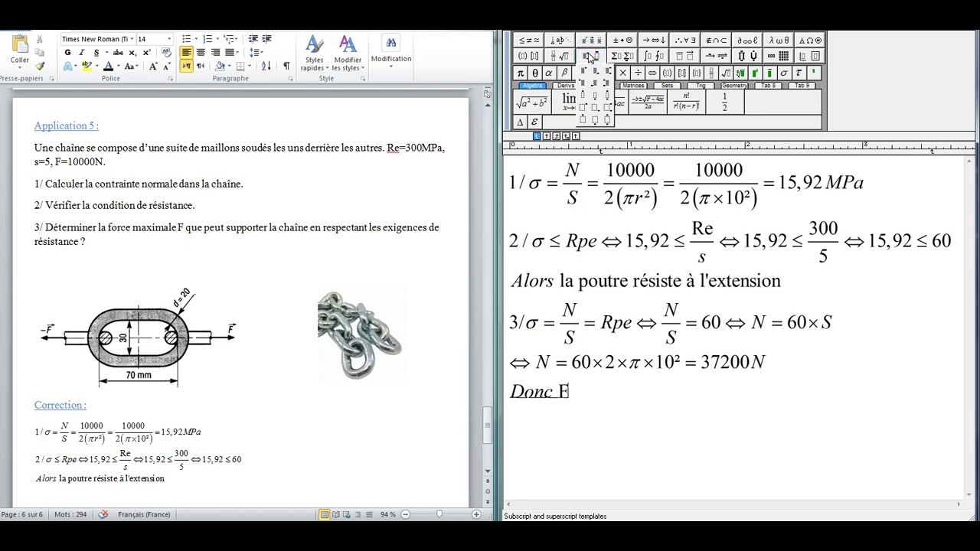This screenshot has width=980, height=551.
Task: Open the Styles rapides gallery
Action: pos(314,54)
